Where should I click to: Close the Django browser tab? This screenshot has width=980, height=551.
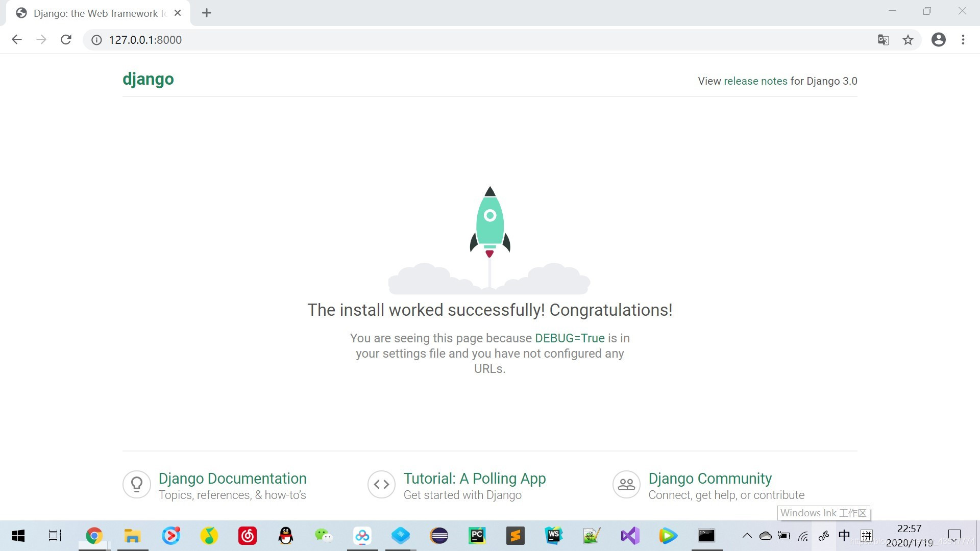(x=178, y=13)
